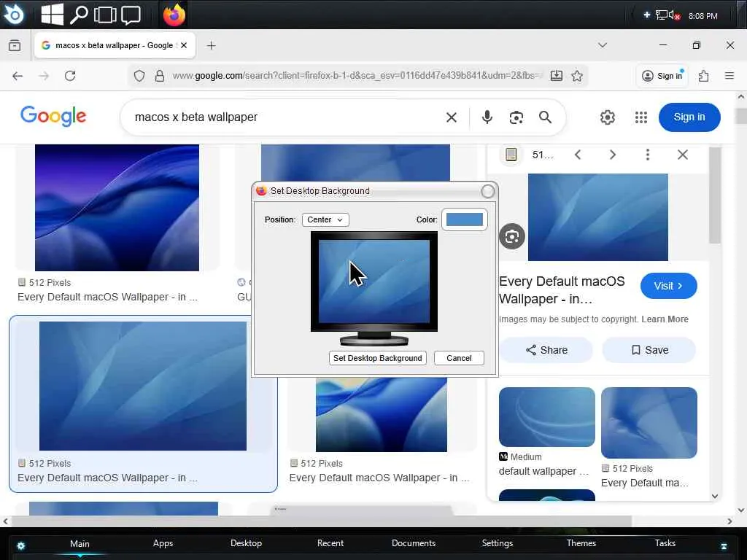The height and width of the screenshot is (560, 747).
Task: Open the List all tabs dropdown arrow
Action: click(602, 45)
